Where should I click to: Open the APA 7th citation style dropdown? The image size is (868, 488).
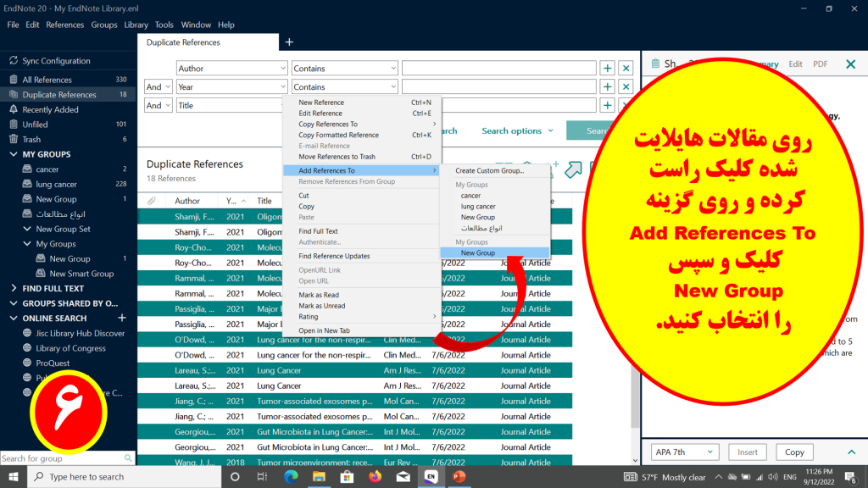point(685,452)
